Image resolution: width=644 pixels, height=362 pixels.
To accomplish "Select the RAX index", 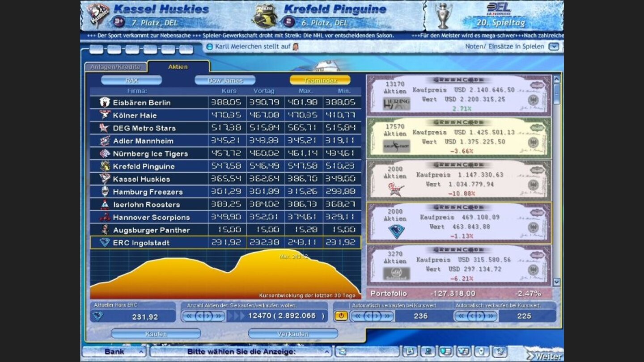I will tap(131, 80).
